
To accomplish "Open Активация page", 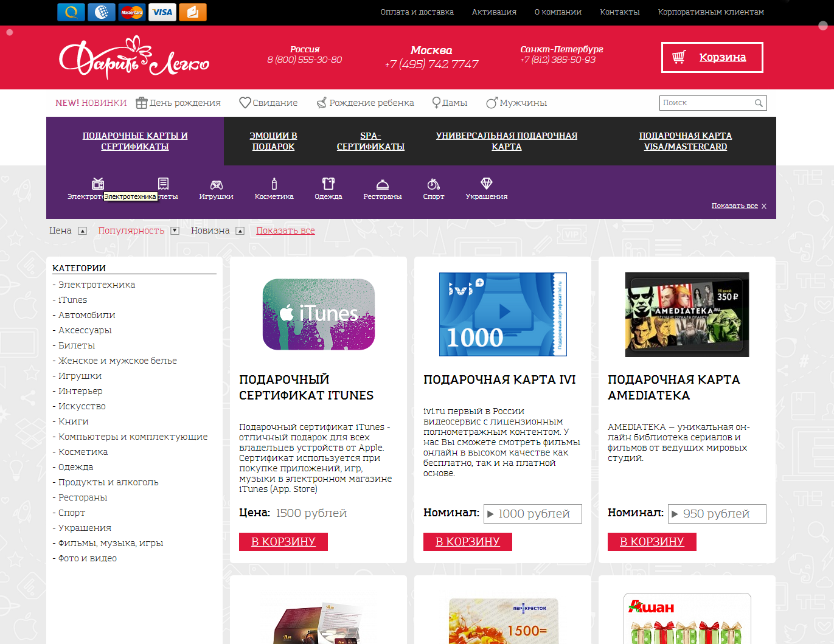I will pos(494,12).
